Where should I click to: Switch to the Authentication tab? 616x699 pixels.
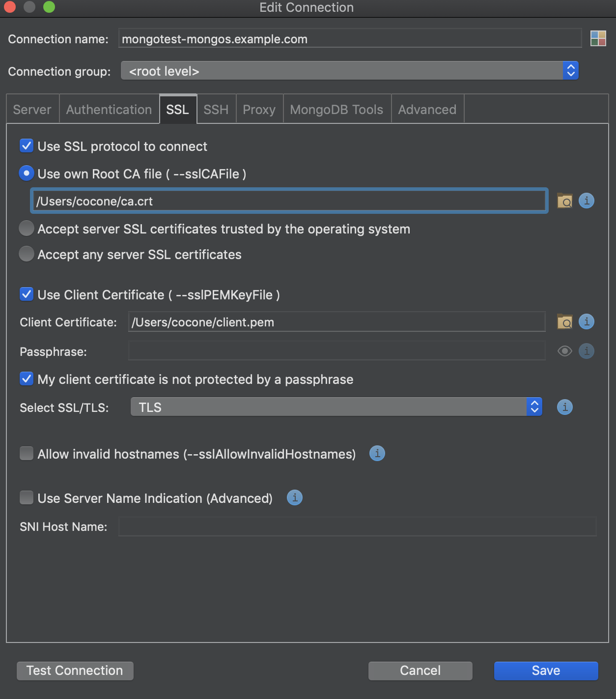click(109, 109)
